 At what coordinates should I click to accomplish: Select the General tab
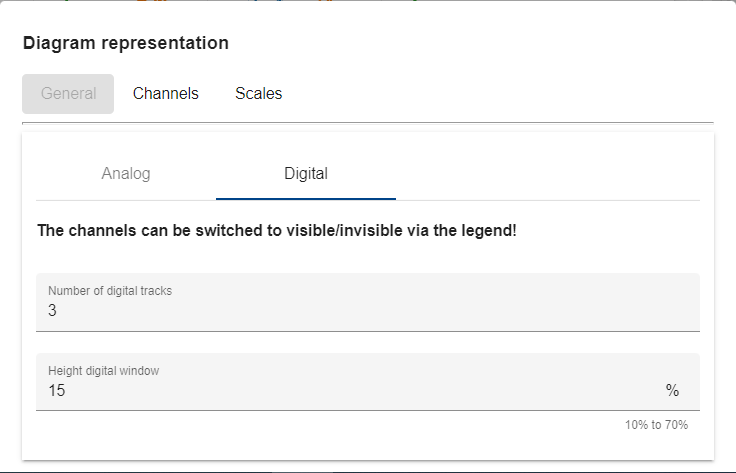click(x=68, y=94)
